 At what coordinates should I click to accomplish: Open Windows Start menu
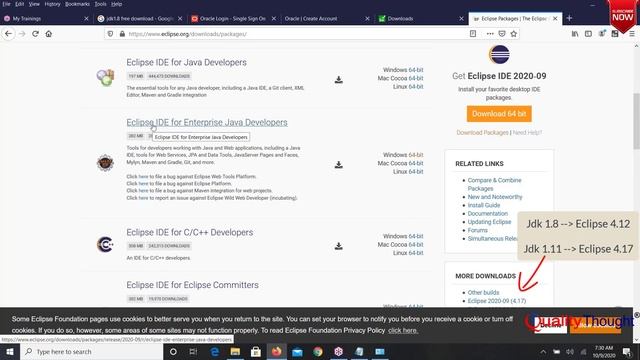pyautogui.click(x=9, y=351)
